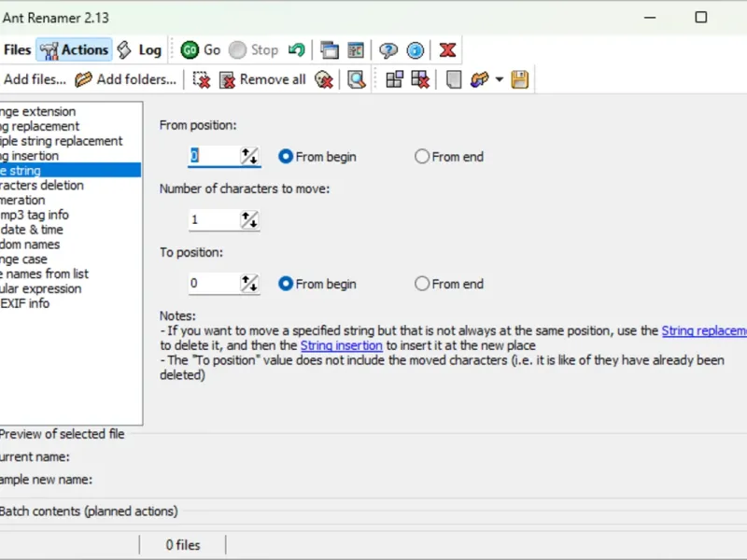Viewport: 747px width, 560px height.
Task: Open the options/preferences icon
Action: [x=356, y=49]
